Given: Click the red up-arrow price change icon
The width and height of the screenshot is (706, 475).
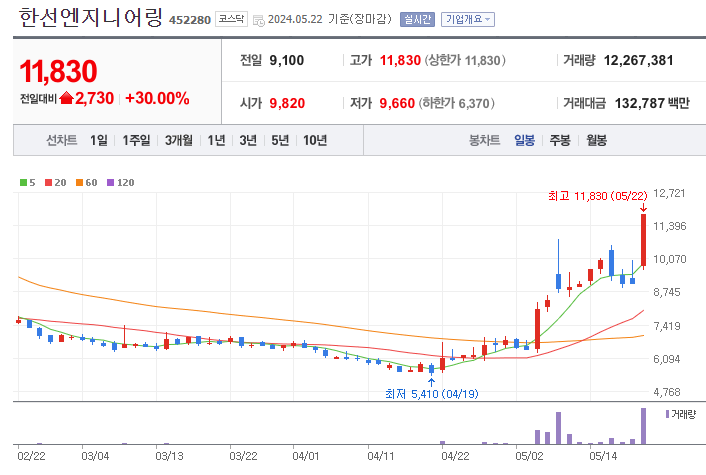Looking at the screenshot, I should (66, 98).
